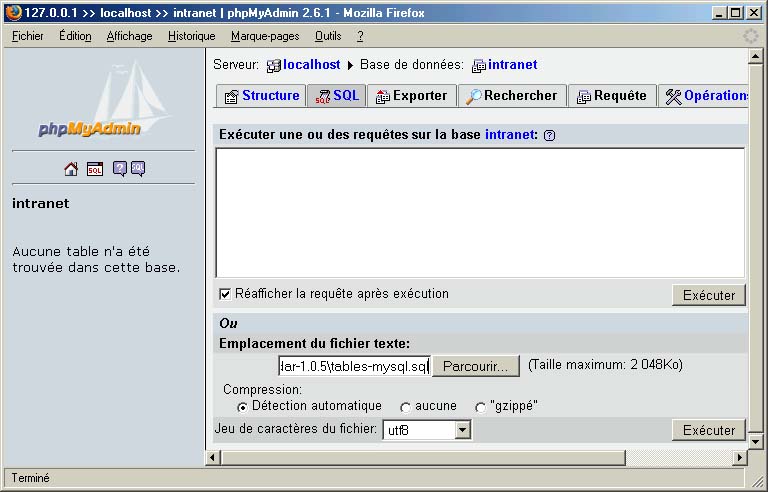Viewport: 768px width, 492px height.
Task: Click inside the SQL query textarea
Action: [480, 213]
